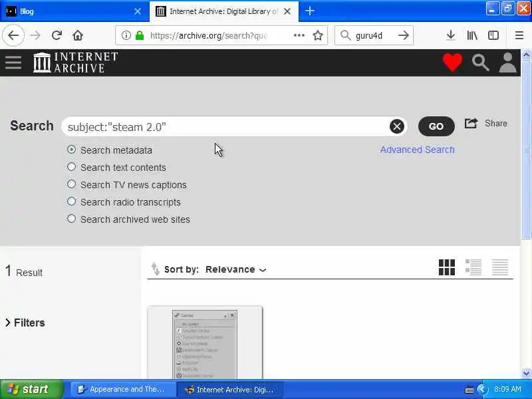The width and height of the screenshot is (532, 399).
Task: Submit the guru4d search with arrow
Action: tap(404, 35)
